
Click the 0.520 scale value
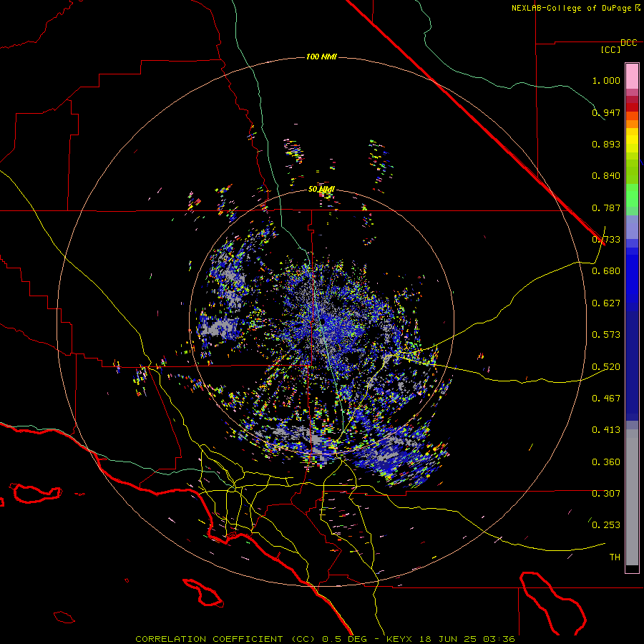[x=606, y=367]
